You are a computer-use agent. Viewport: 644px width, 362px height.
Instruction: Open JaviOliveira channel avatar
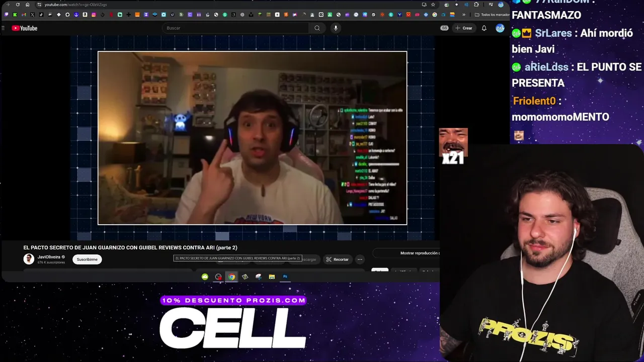pyautogui.click(x=29, y=259)
